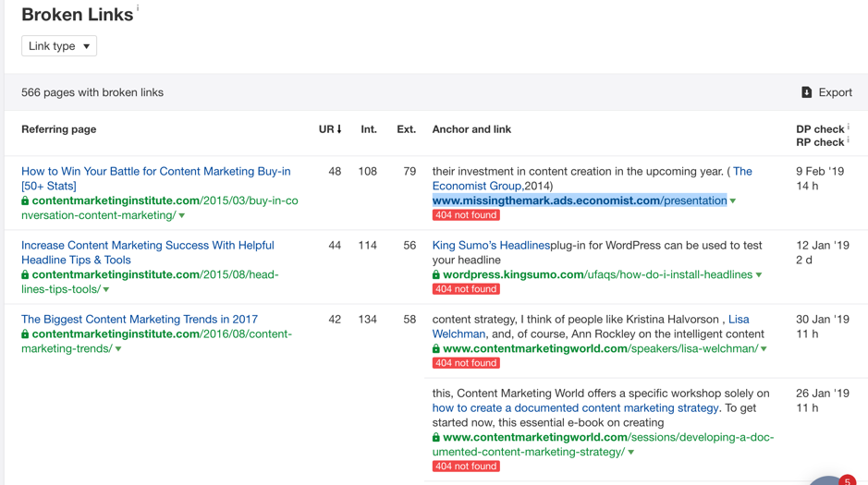Click Int. value 134
Viewport: 868px width, 485px height.
tap(368, 320)
